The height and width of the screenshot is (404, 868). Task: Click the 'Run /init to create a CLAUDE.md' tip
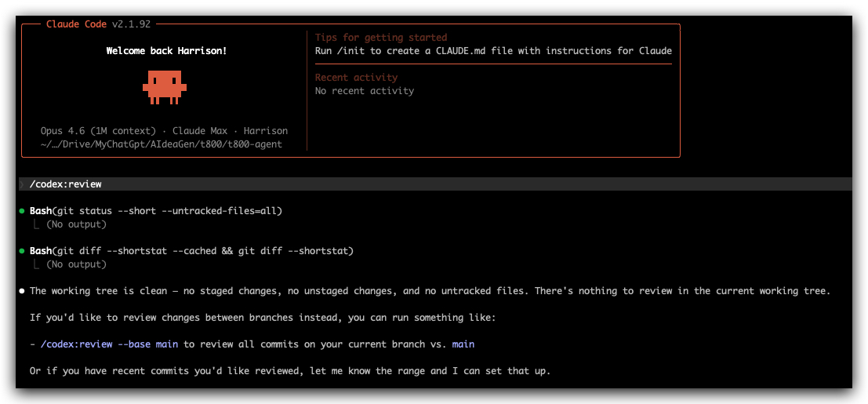click(493, 51)
